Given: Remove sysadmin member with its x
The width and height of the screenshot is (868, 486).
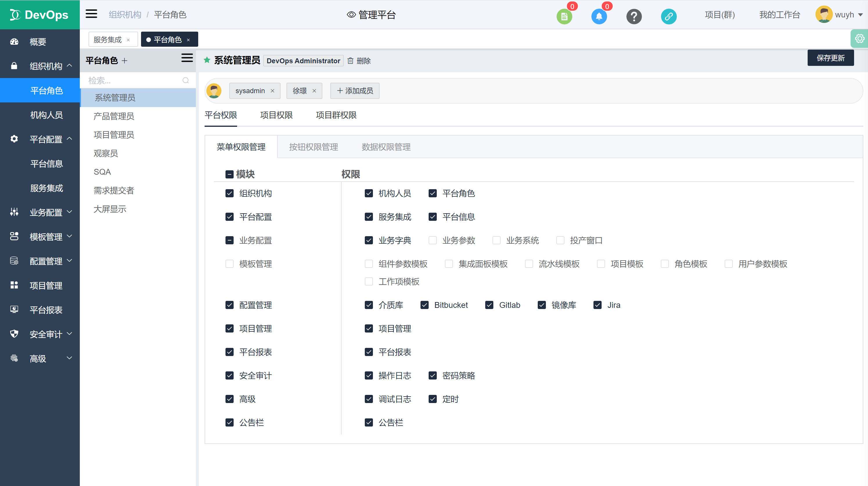Looking at the screenshot, I should coord(272,91).
